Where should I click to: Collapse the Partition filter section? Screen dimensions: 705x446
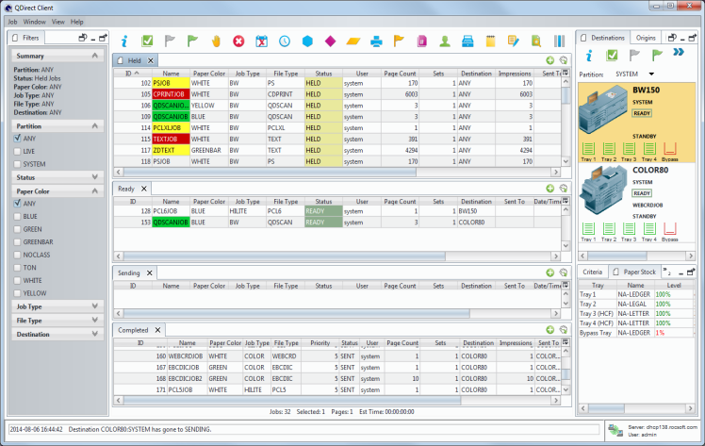pyautogui.click(x=95, y=126)
